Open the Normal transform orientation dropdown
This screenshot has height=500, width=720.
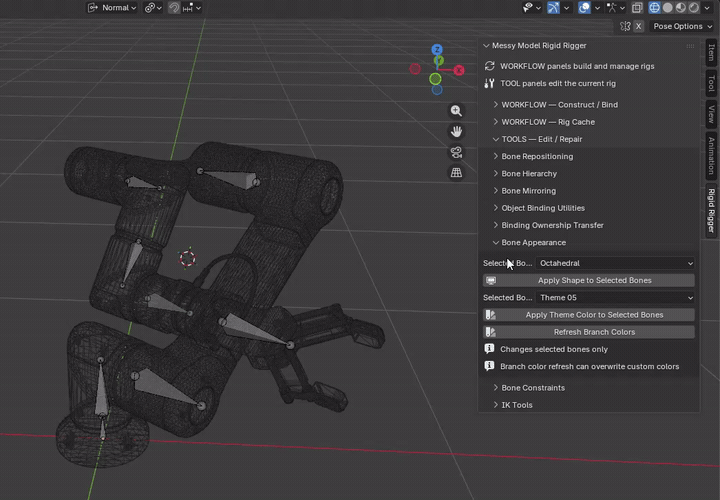tap(112, 8)
